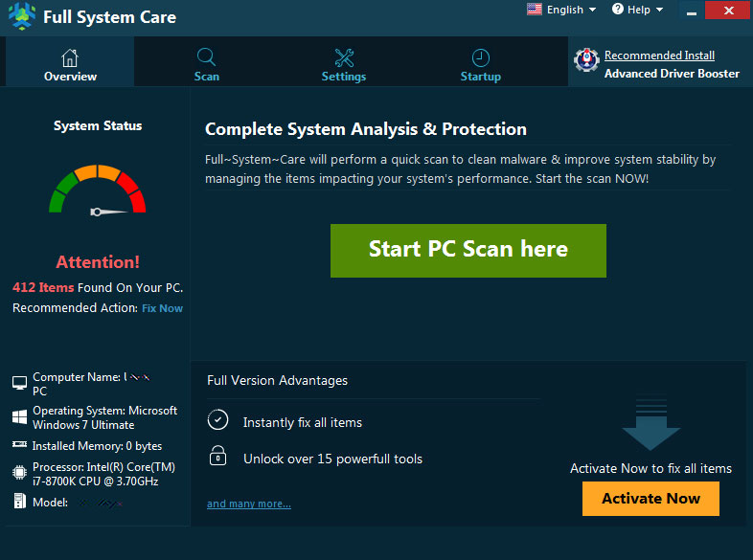Click the Full System Care logo icon
The height and width of the screenshot is (560, 753).
[x=19, y=17]
